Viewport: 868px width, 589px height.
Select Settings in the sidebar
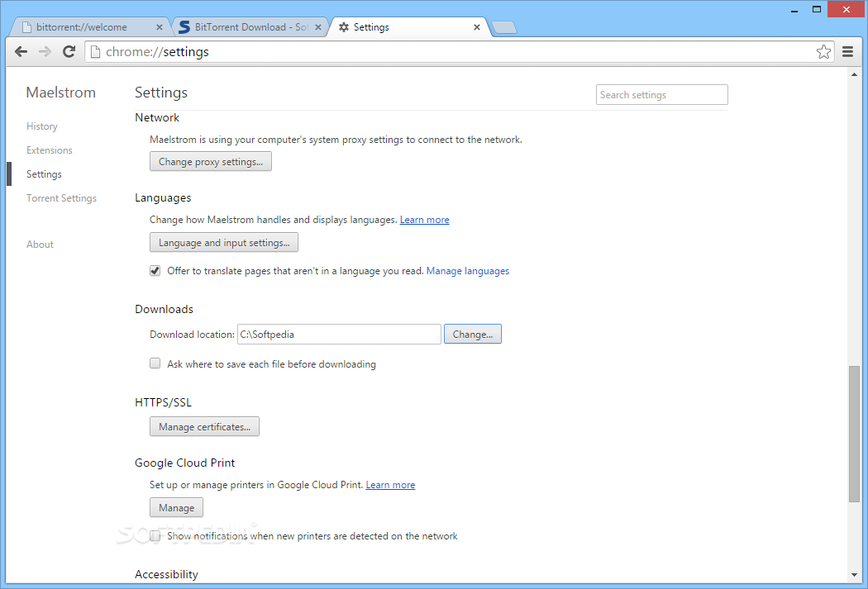tap(44, 174)
